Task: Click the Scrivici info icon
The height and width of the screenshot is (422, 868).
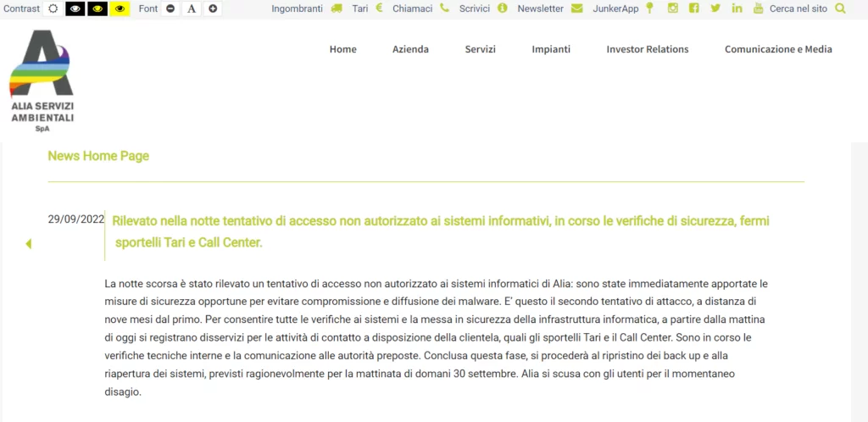Action: tap(502, 8)
